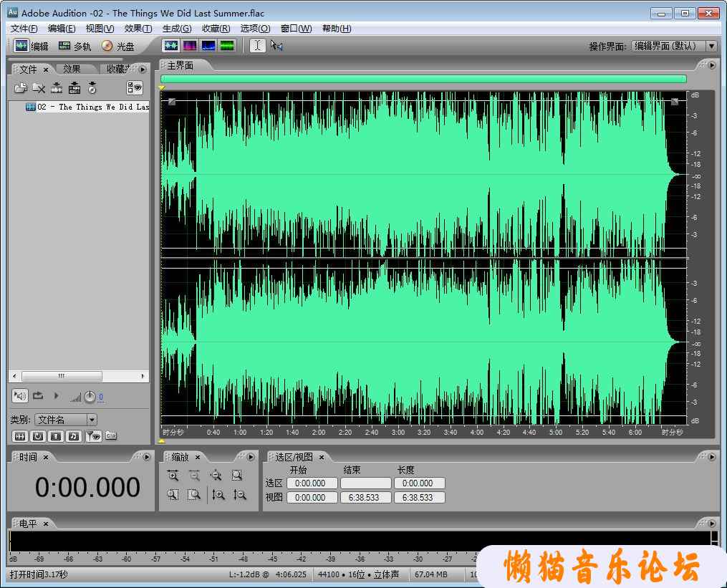Click the zoom to selection icon
The image size is (727, 588).
[x=237, y=476]
